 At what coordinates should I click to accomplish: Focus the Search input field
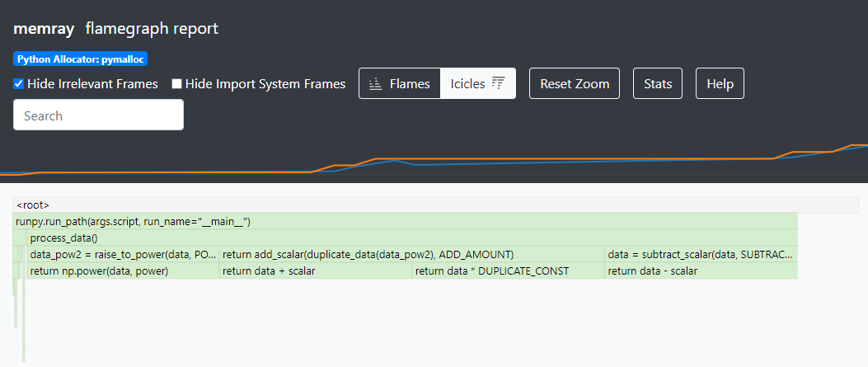coord(98,115)
